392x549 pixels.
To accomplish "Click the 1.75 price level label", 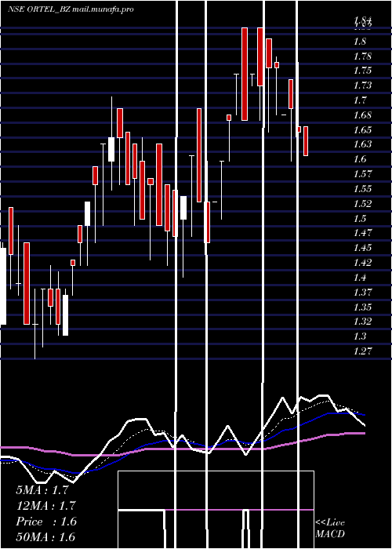I will pos(362,71).
